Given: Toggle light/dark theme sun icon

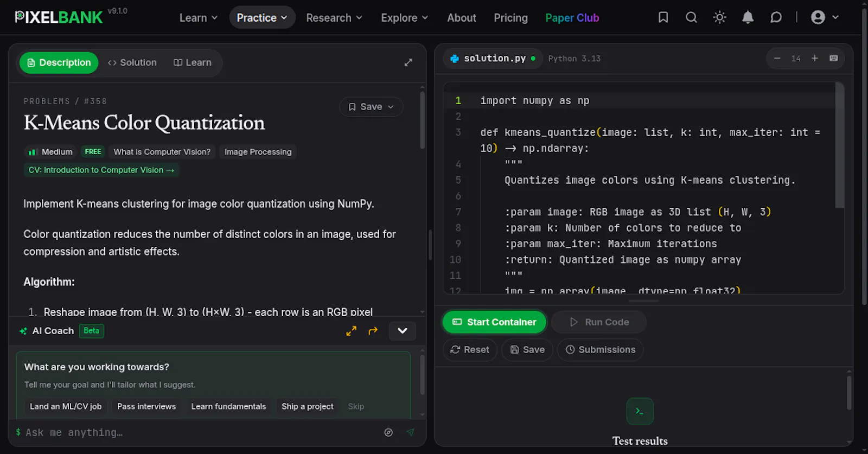Looking at the screenshot, I should point(719,17).
